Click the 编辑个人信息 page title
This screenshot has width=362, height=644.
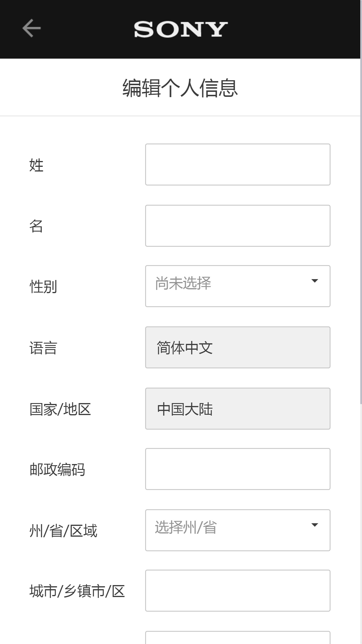pyautogui.click(x=181, y=87)
